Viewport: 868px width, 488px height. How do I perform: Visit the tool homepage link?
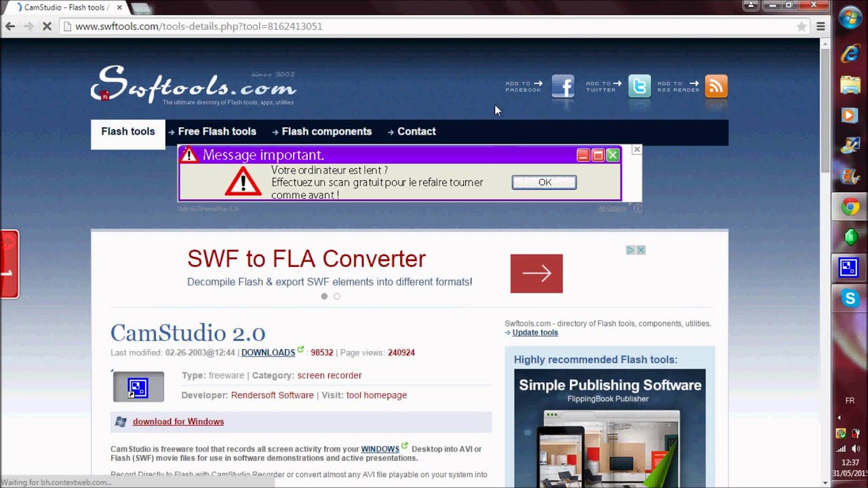376,395
